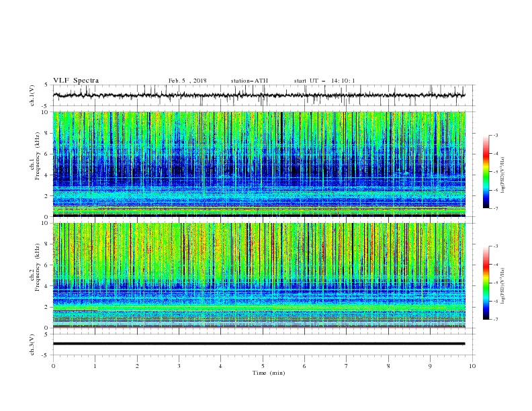532x411 pixels.
Task: Click the 6 kHz tick on ch.2 frequency axis
Action: [x=47, y=265]
